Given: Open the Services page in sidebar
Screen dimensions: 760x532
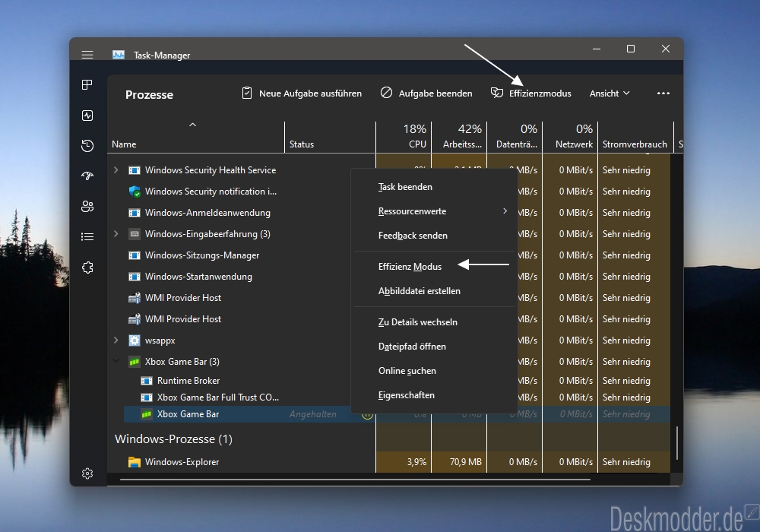Looking at the screenshot, I should 87,268.
